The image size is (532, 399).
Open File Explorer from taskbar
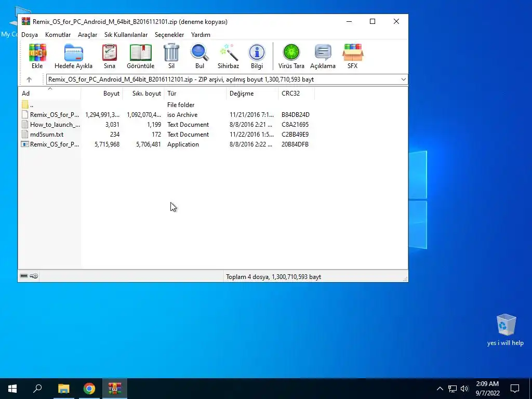[63, 389]
